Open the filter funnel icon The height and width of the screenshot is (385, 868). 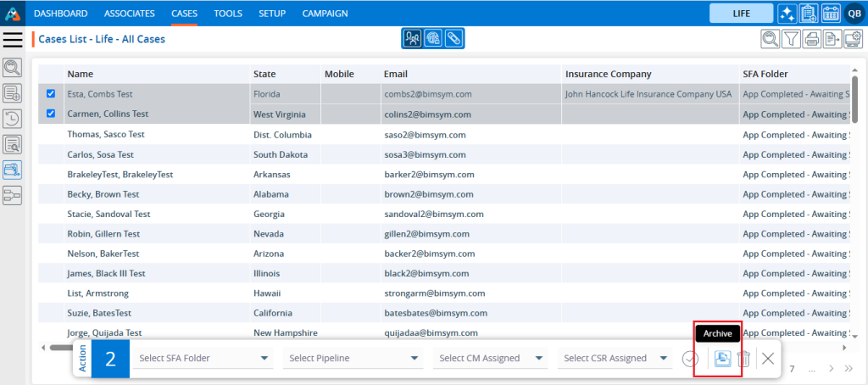pos(790,38)
